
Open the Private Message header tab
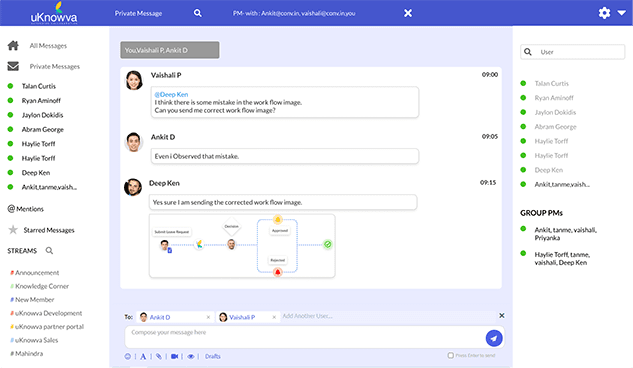[x=138, y=13]
